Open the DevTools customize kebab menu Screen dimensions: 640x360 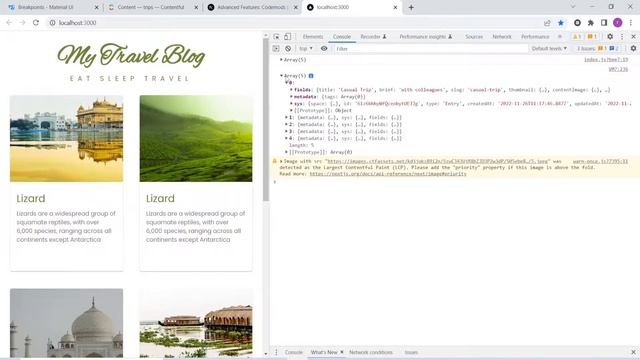tap(622, 37)
